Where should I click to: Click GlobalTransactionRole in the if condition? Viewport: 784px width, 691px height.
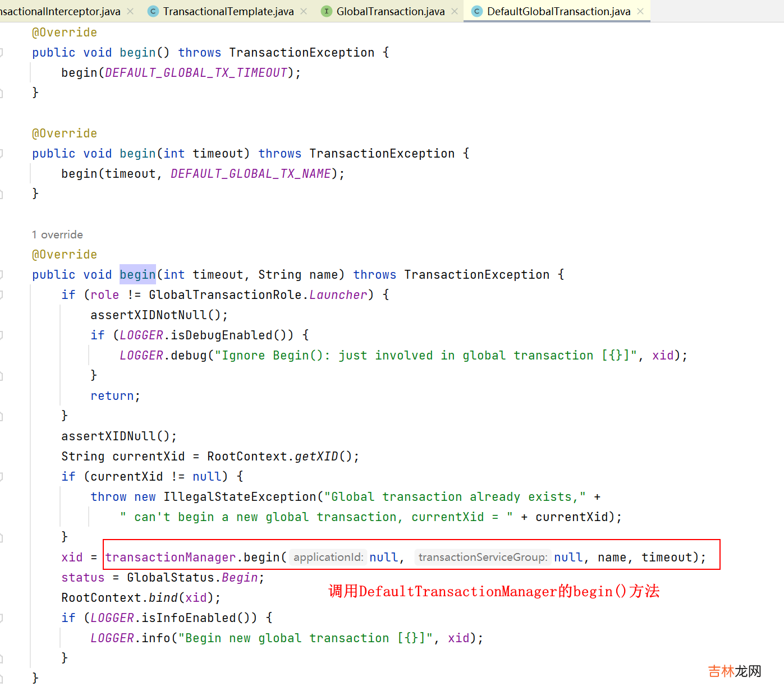(225, 294)
